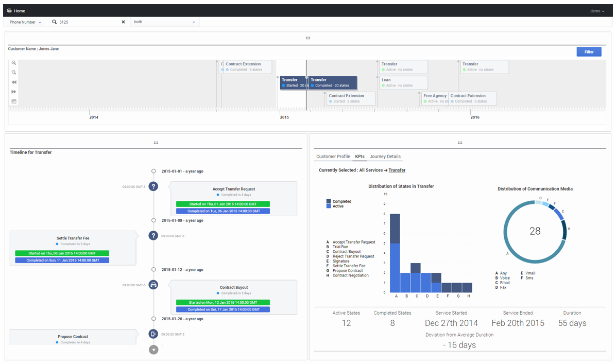The image size is (616, 364).
Task: Click the blue Filter button
Action: click(589, 52)
